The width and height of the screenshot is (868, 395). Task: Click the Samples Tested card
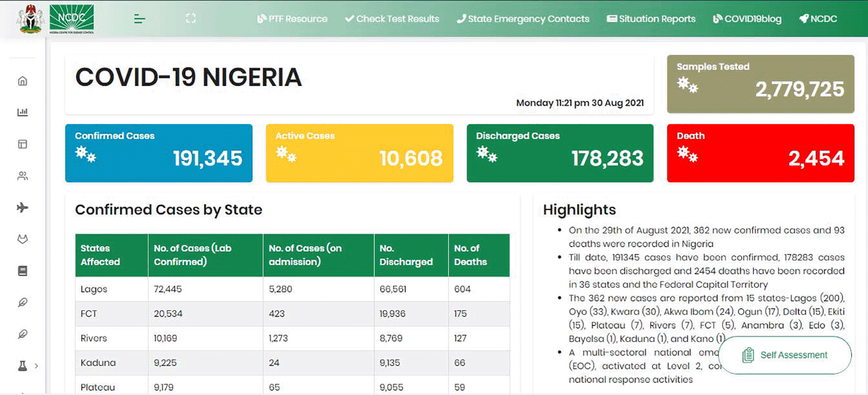(760, 84)
